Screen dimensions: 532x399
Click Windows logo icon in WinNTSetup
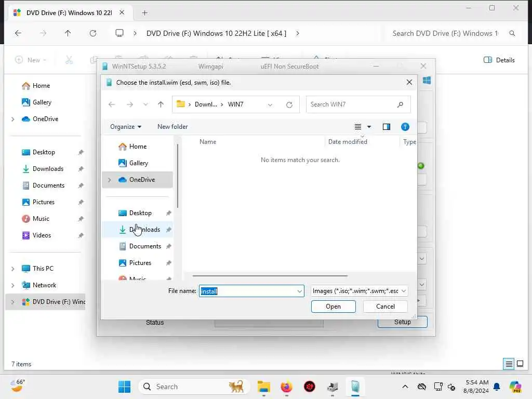tap(427, 81)
